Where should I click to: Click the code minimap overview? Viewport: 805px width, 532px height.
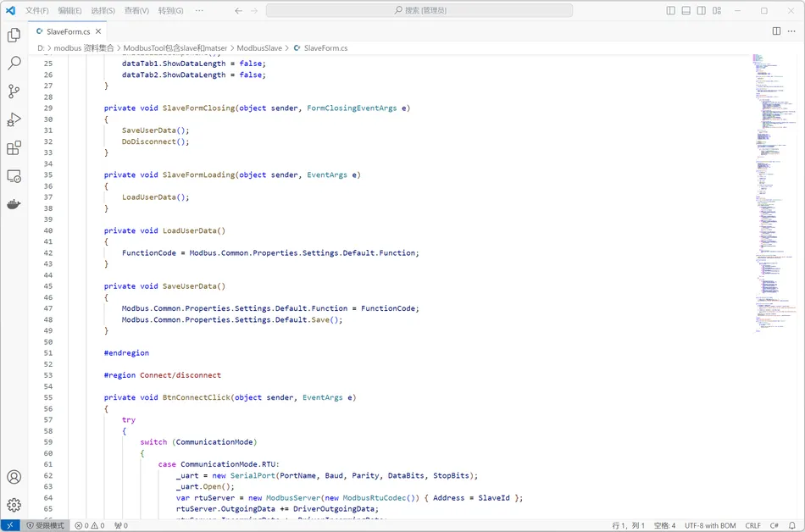tap(774, 193)
